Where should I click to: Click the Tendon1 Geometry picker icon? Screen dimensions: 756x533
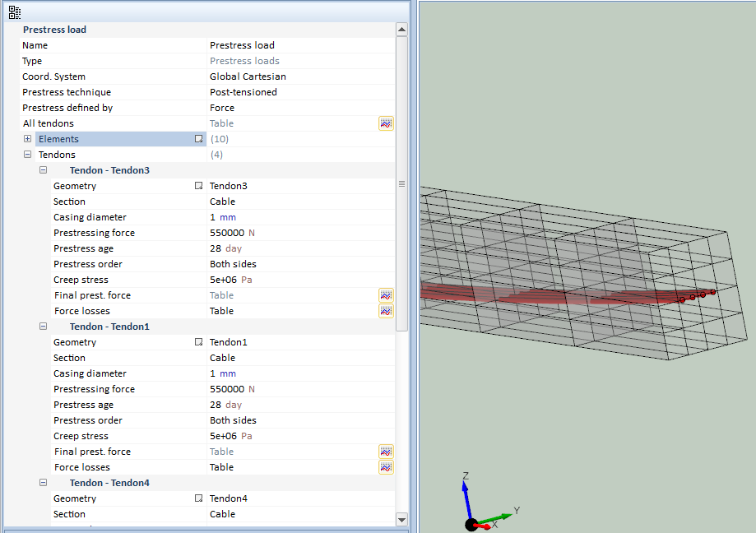[198, 342]
